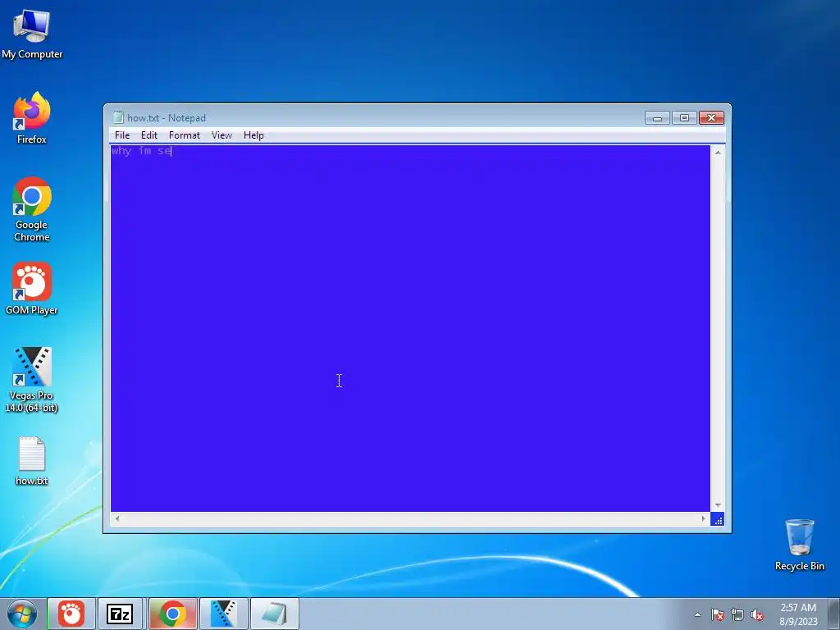Click the horizontal scrollbar right arrow
The width and height of the screenshot is (840, 630).
point(703,518)
